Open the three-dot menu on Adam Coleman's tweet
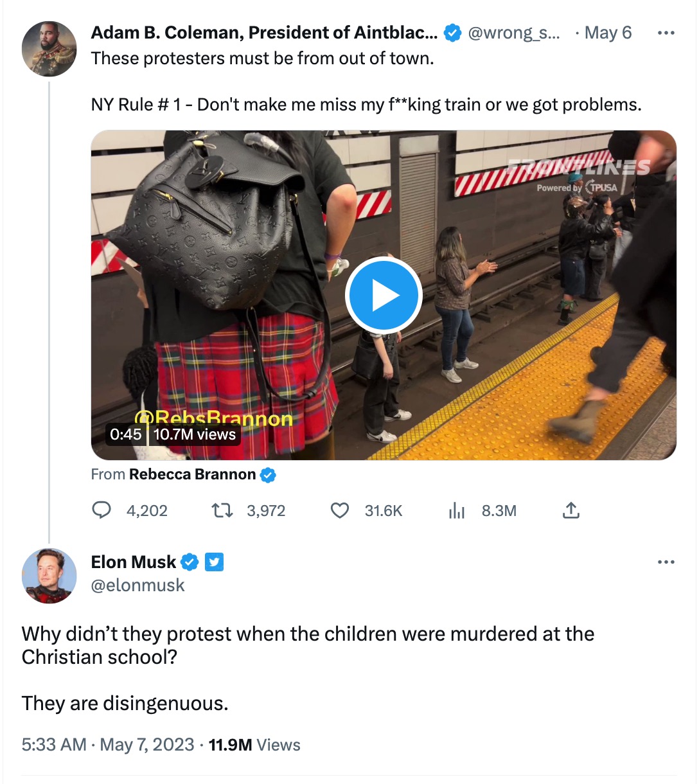Image resolution: width=699 pixels, height=784 pixels. 667,32
